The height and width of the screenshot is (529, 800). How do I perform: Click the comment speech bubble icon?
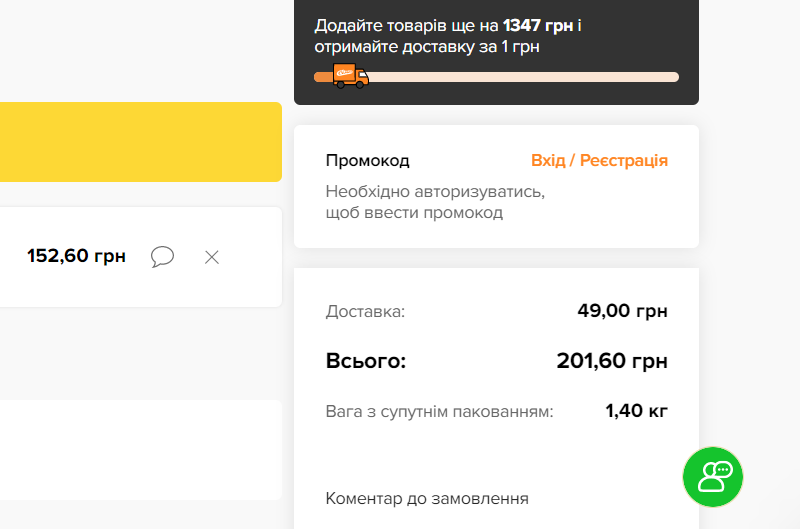pos(162,257)
